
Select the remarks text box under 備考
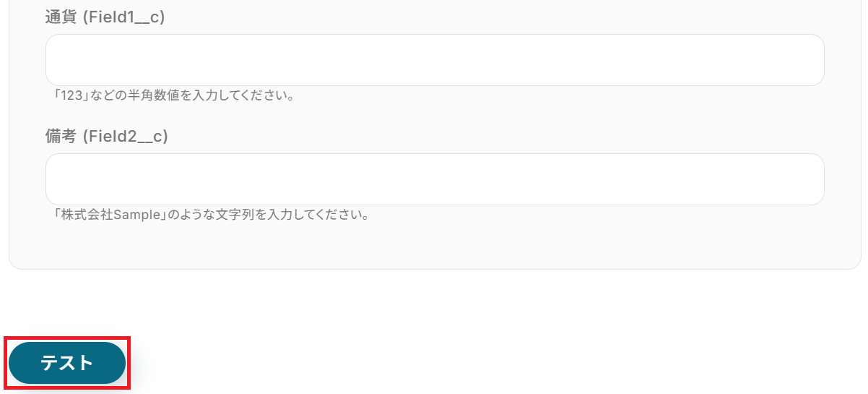coord(435,179)
